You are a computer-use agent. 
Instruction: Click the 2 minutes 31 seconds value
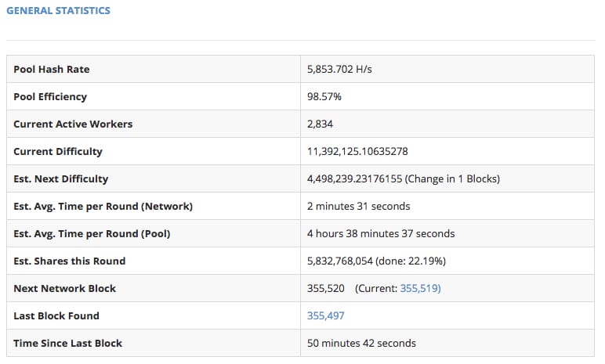click(358, 207)
